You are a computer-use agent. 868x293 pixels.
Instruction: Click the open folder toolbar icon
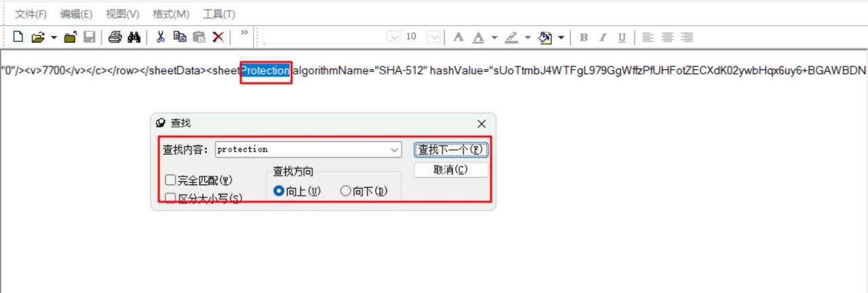click(x=38, y=37)
